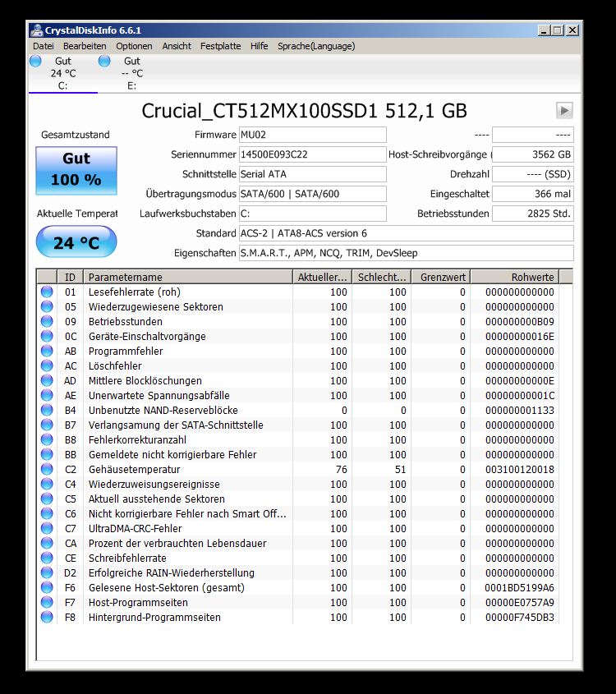This screenshot has width=616, height=694.
Task: Click status orb for Wiederzuweisungsereignisse
Action: click(47, 484)
